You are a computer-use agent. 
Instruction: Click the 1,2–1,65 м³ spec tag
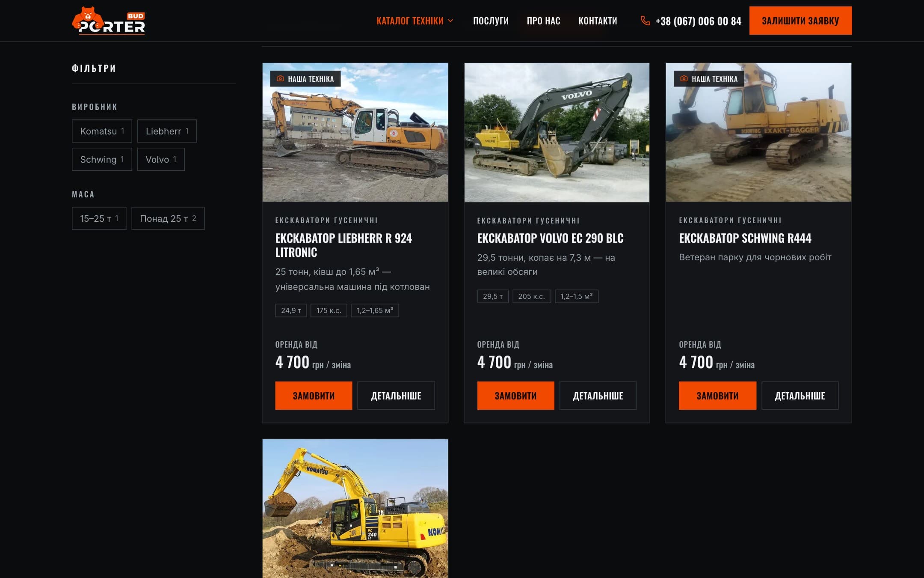click(375, 310)
